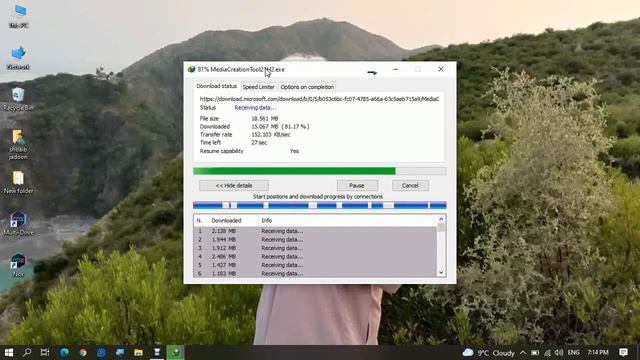Screen dimensions: 640x360
Task: Select the Multi-Drive desktop shortcut
Action: [x=18, y=224]
